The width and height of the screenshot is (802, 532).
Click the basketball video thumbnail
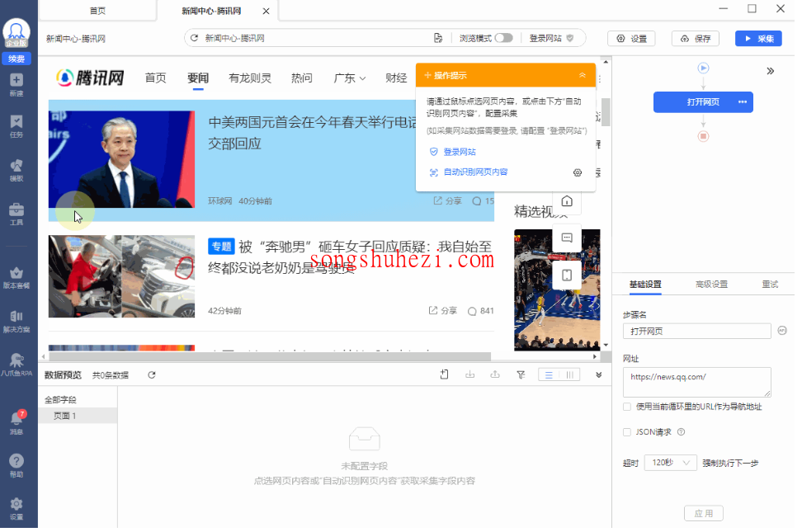point(557,290)
